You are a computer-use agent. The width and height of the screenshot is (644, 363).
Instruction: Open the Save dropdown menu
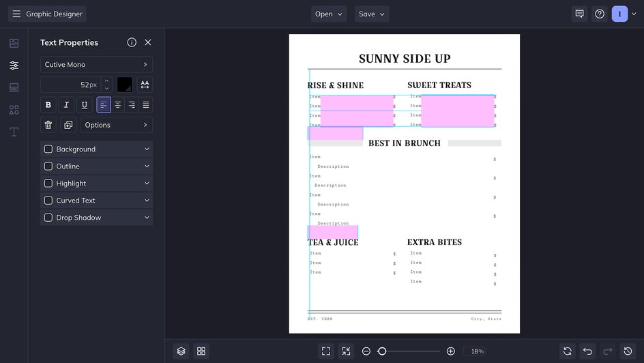coord(372,14)
